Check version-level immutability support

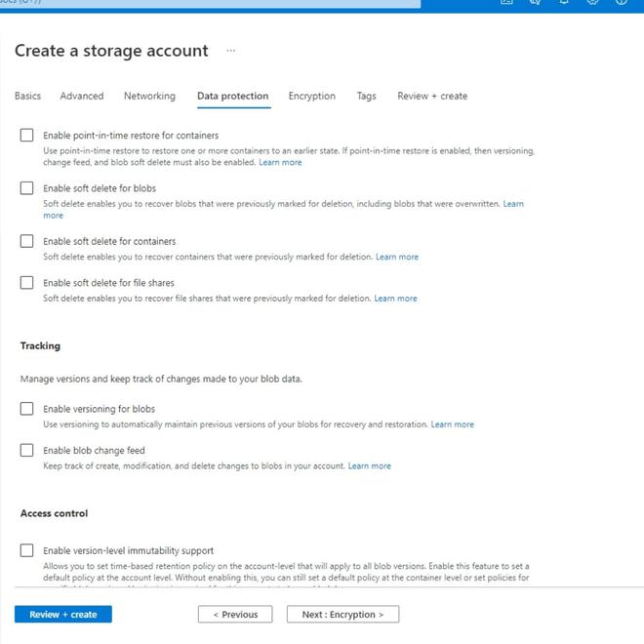click(x=27, y=550)
